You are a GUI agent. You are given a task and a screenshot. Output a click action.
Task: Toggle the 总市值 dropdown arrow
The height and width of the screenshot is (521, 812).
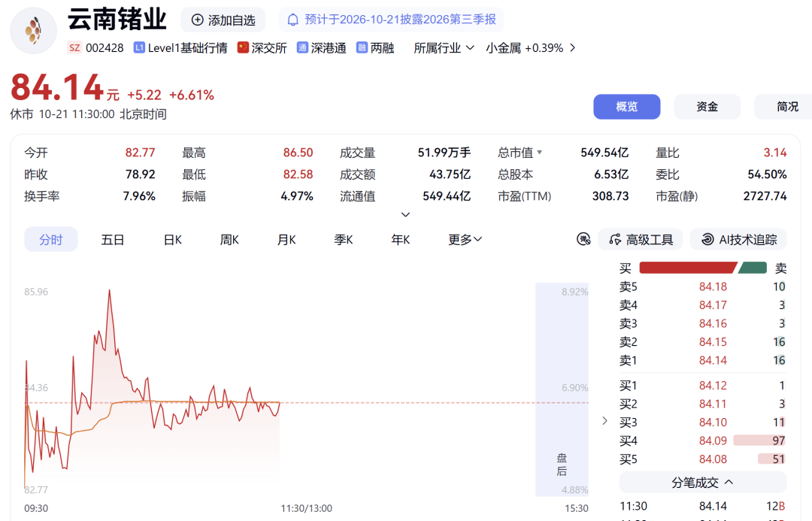click(x=540, y=153)
